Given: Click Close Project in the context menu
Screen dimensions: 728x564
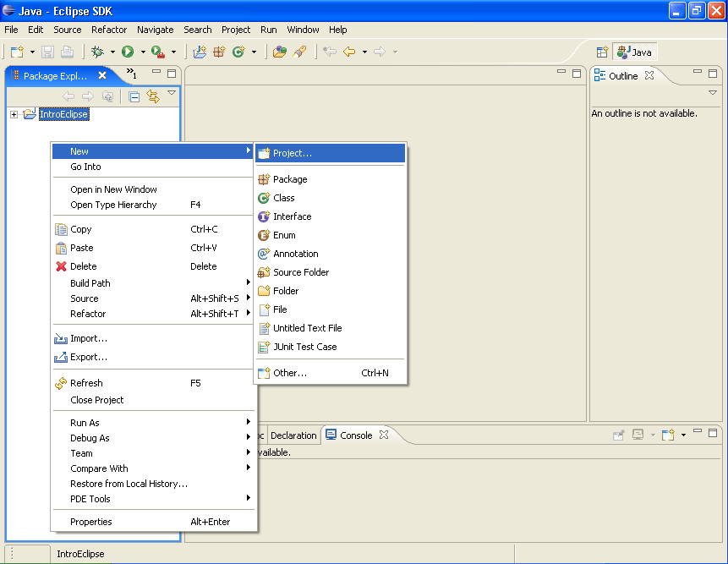Looking at the screenshot, I should pos(154,400).
